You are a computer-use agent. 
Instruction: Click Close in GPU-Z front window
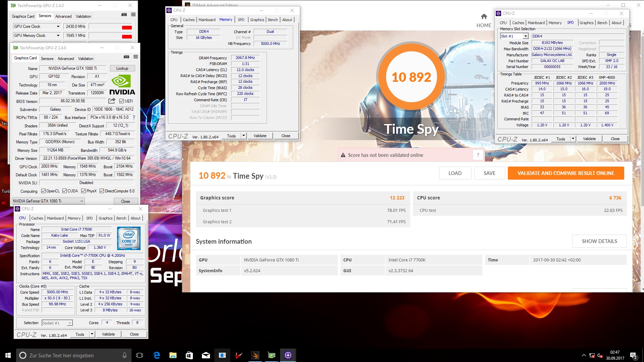[x=125, y=201]
